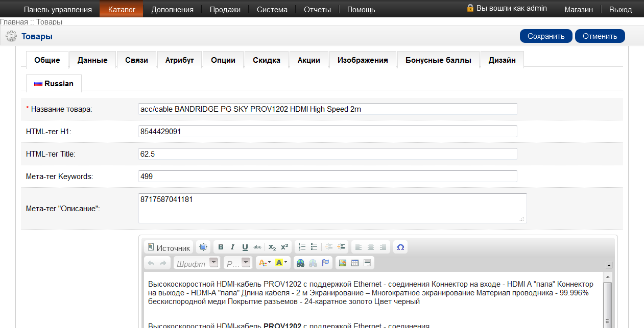Switch to the Опции tab
This screenshot has height=328, width=644.
pos(223,60)
